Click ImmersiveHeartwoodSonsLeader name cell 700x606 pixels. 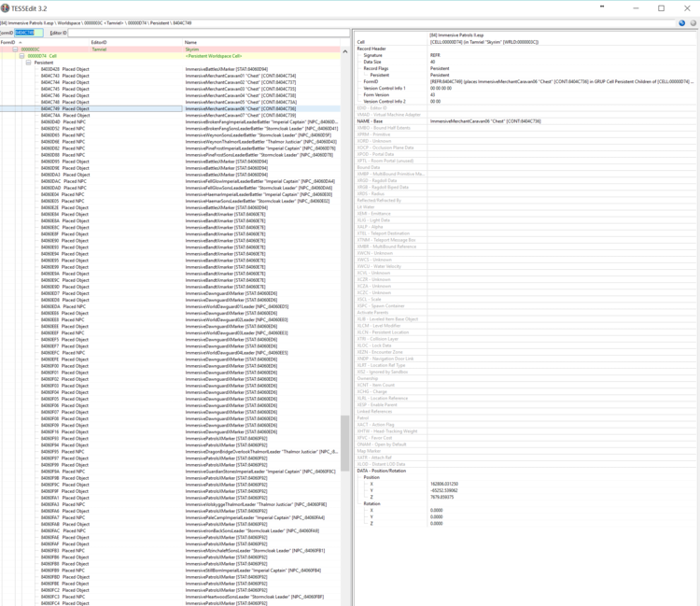point(255,597)
